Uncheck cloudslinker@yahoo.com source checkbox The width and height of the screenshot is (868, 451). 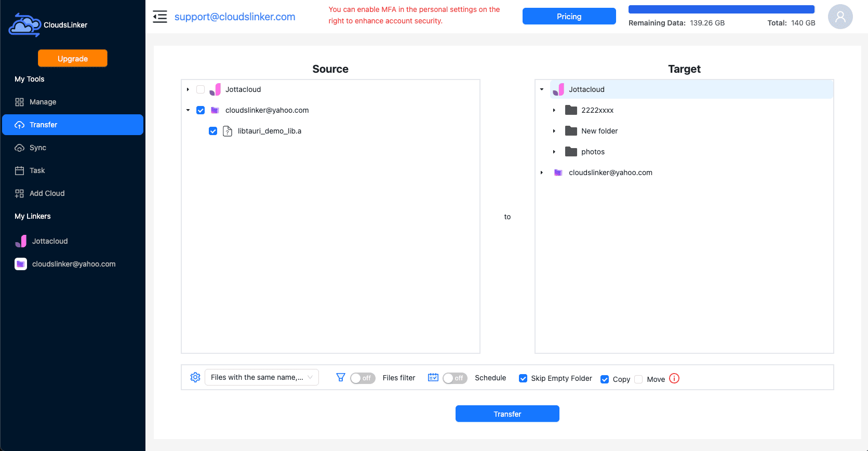point(201,110)
